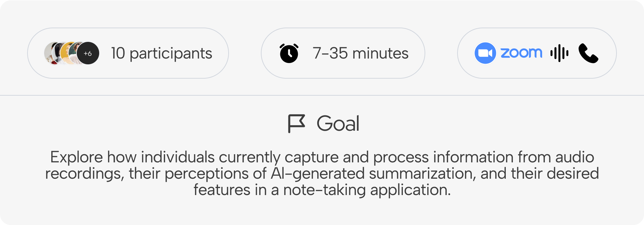The image size is (644, 225).
Task: Click the line starting "Explore how individuals"
Action: click(322, 157)
